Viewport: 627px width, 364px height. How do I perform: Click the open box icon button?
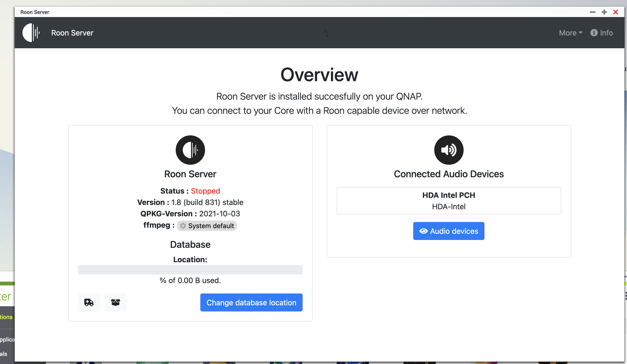(116, 302)
